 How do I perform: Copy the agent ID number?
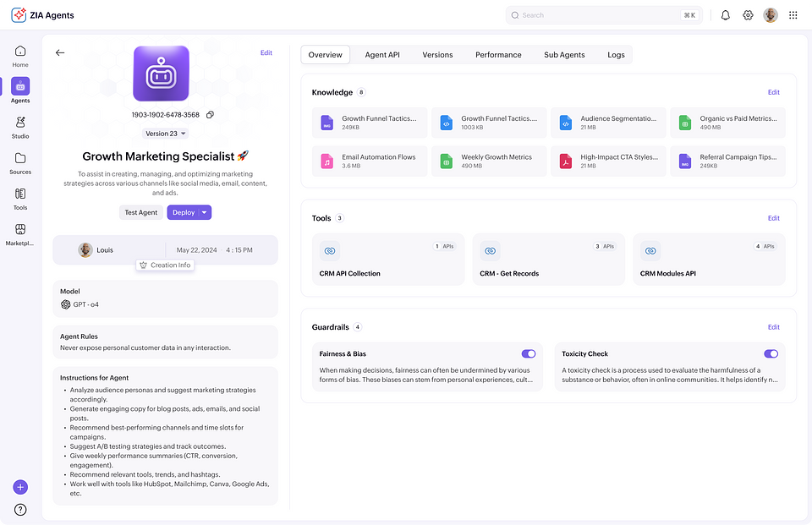pos(211,115)
